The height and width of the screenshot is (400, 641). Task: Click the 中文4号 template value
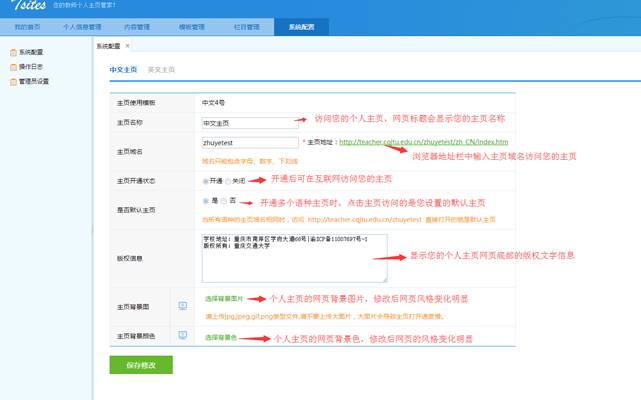tap(213, 103)
